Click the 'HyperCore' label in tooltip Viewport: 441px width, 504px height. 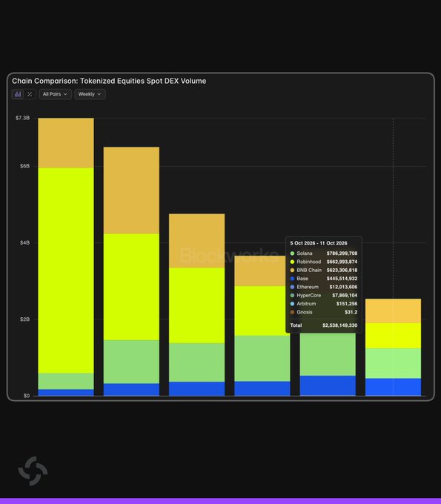pyautogui.click(x=309, y=295)
